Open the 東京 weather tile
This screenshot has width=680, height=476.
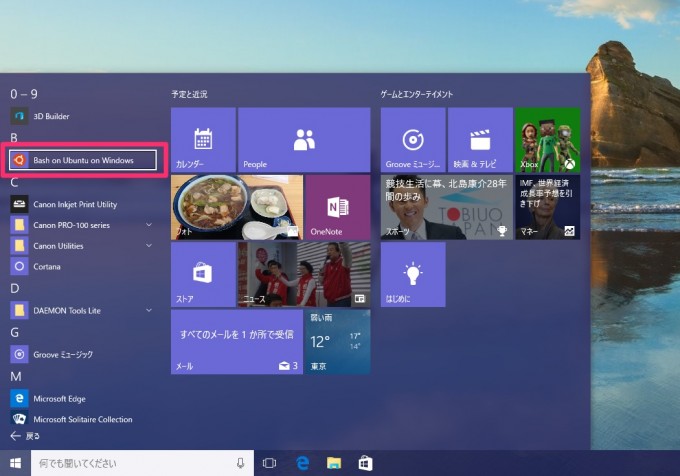tap(338, 342)
